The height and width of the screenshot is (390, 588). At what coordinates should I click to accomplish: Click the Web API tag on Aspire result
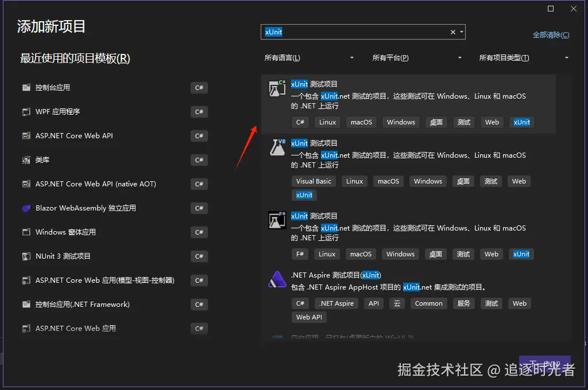(309, 317)
